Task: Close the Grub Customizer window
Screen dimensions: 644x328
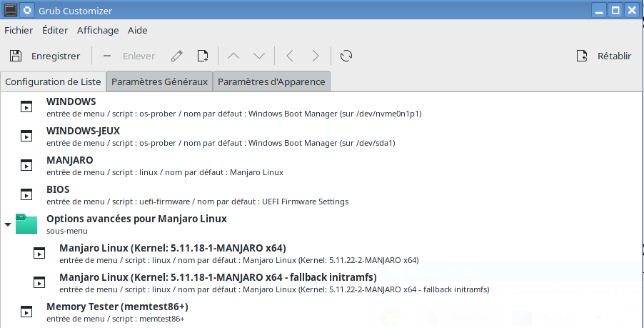Action: 632,10
